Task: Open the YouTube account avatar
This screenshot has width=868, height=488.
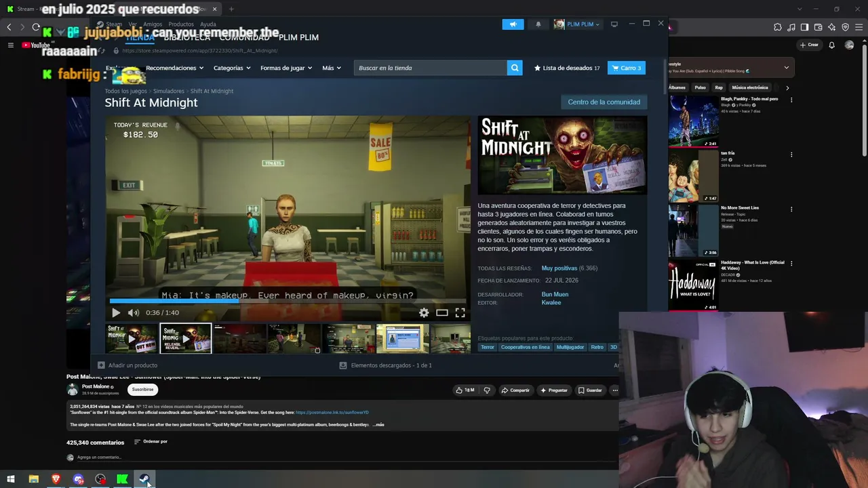Action: [x=849, y=45]
